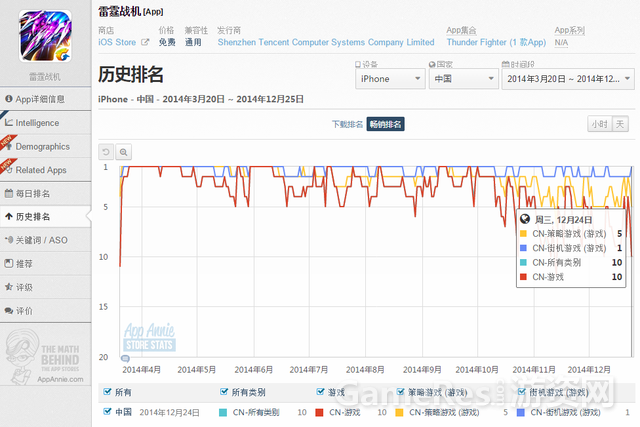Toggle the 所有 checkbox
Image resolution: width=640 pixels, height=427 pixels.
coord(107,392)
